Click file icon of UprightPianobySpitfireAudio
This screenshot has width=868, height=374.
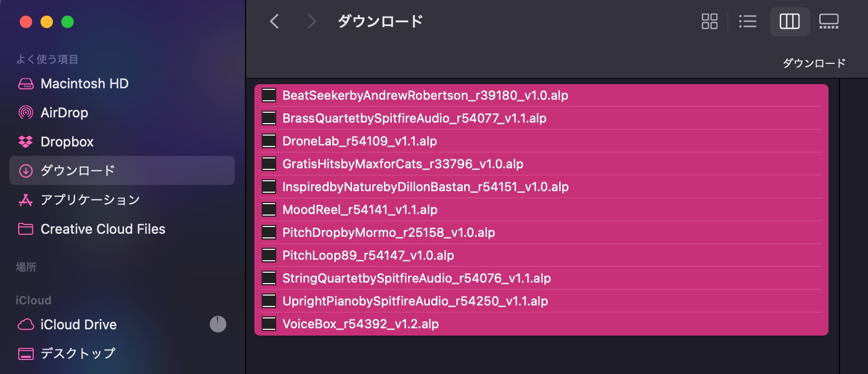point(269,301)
